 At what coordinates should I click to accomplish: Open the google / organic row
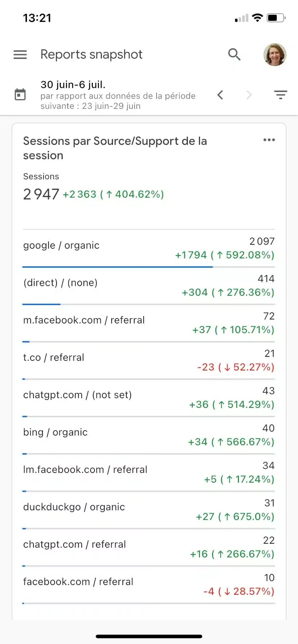pos(149,249)
